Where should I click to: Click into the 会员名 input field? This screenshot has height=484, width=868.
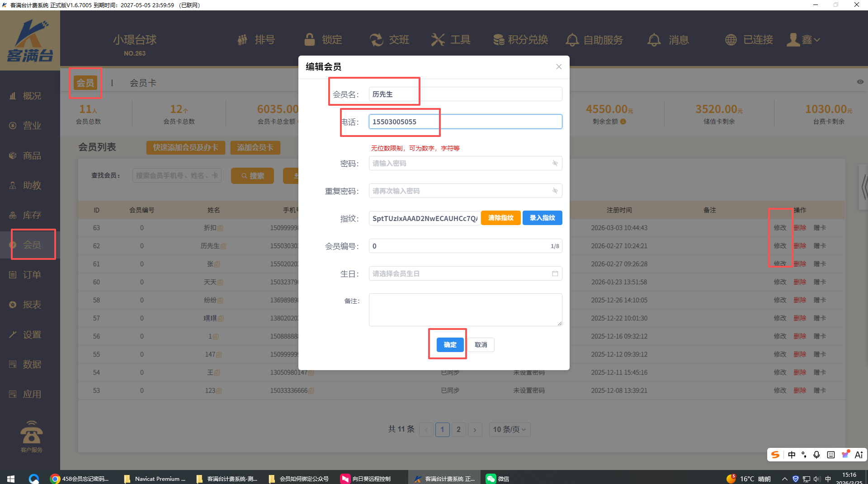[465, 94]
